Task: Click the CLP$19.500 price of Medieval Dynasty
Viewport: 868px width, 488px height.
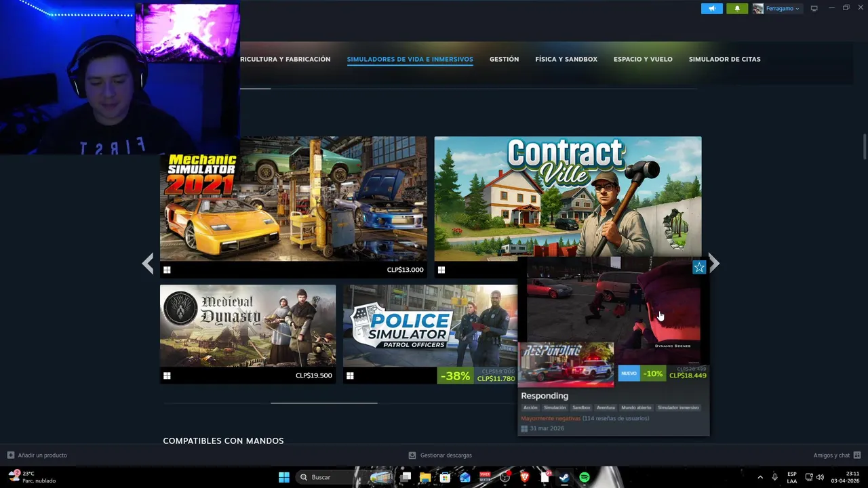Action: [x=314, y=375]
